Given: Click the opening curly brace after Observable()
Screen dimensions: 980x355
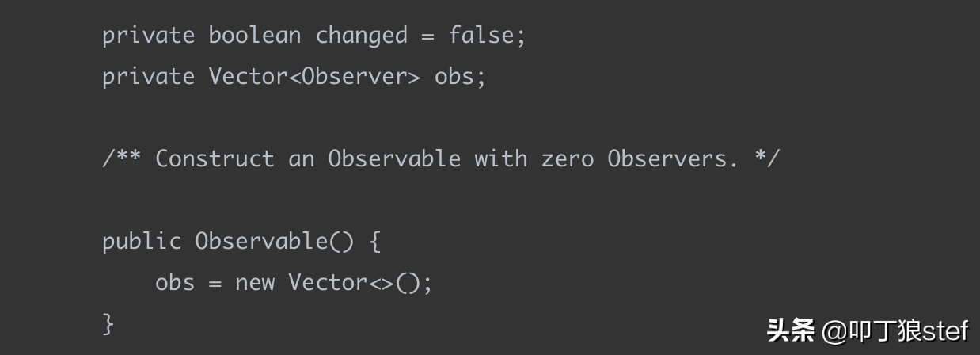Looking at the screenshot, I should tap(375, 242).
